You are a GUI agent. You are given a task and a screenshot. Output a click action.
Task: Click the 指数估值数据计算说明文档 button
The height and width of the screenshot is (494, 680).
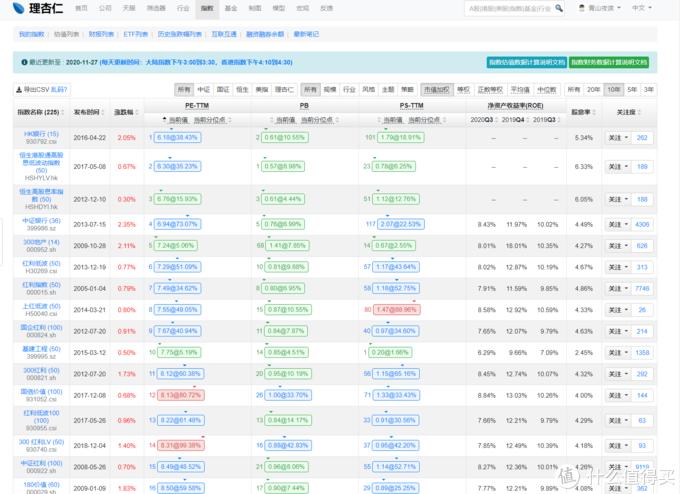(526, 62)
